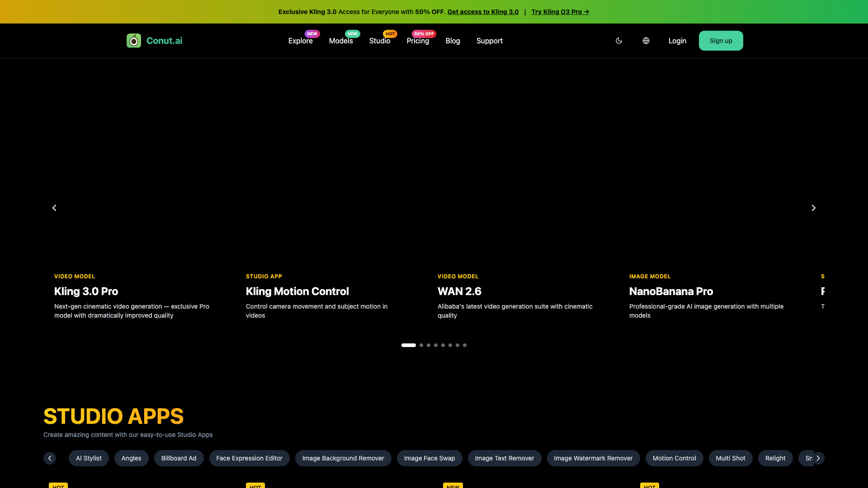The height and width of the screenshot is (488, 868).
Task: Click the Conut.ai avocado logo icon
Action: click(134, 41)
